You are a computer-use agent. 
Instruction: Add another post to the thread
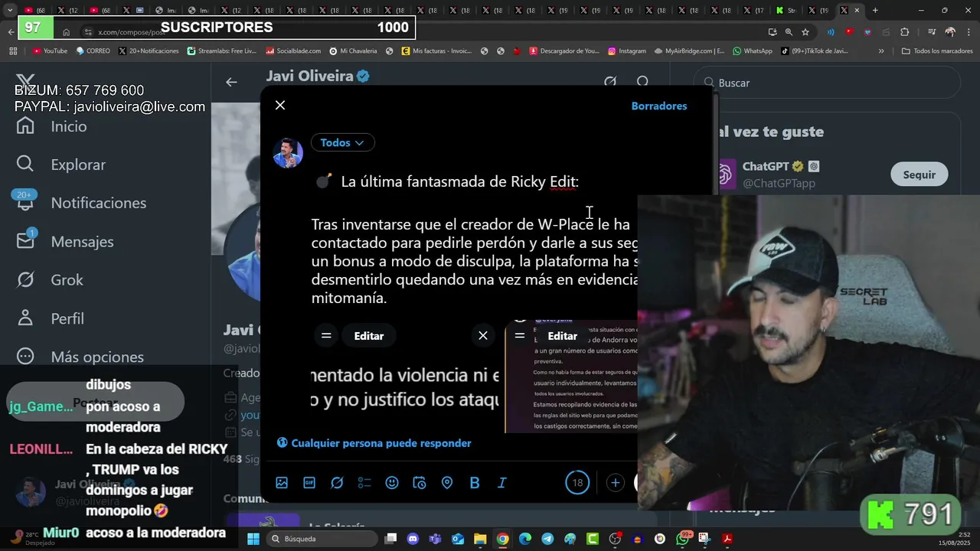coord(615,483)
